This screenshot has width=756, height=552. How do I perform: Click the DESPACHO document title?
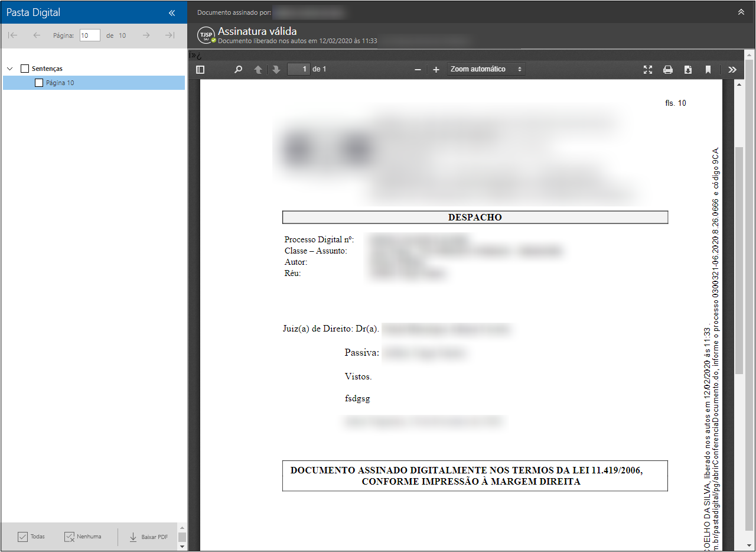click(475, 217)
